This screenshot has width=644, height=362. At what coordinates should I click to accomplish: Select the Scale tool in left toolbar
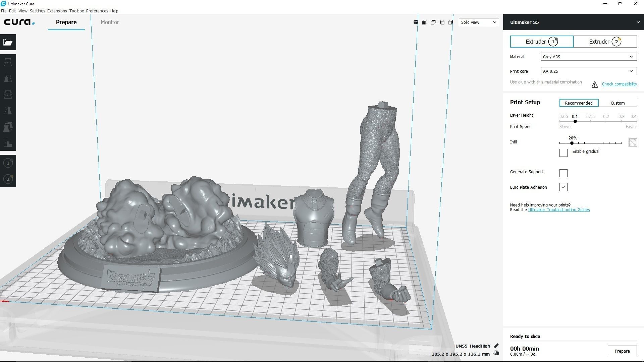[x=8, y=78]
